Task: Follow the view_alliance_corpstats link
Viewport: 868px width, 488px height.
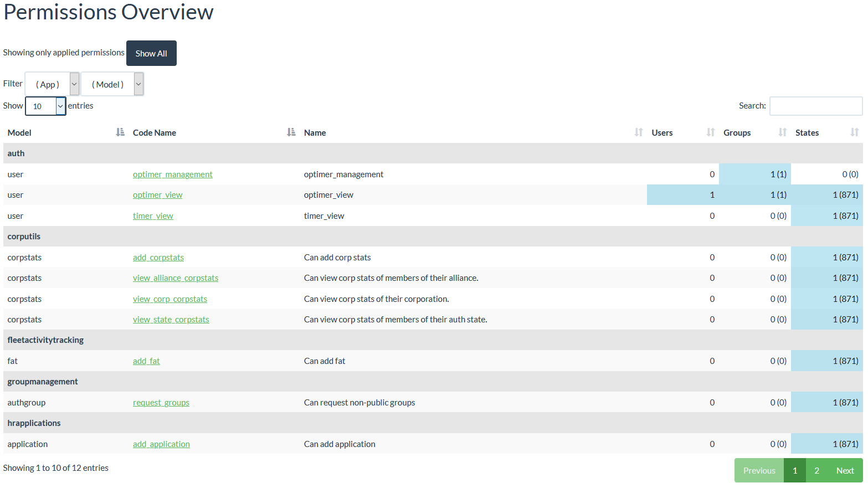Action: pos(176,278)
